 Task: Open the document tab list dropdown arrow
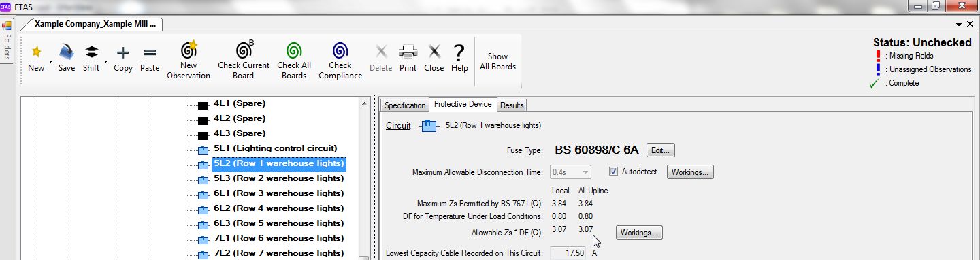click(959, 24)
